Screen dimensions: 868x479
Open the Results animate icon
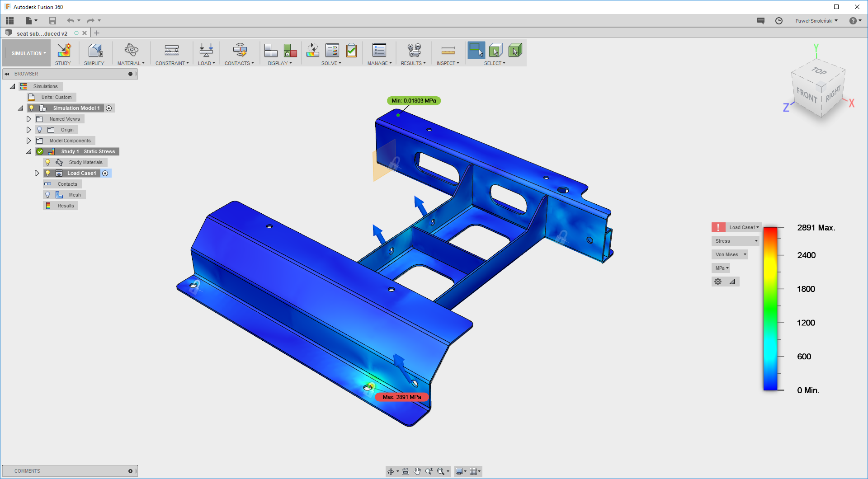point(414,50)
